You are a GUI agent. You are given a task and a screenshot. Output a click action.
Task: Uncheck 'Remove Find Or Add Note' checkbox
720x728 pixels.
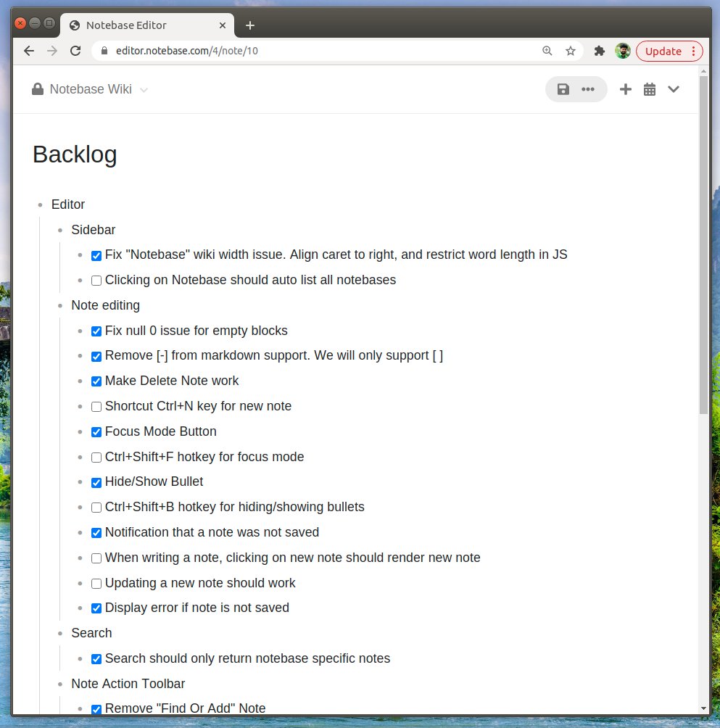96,709
